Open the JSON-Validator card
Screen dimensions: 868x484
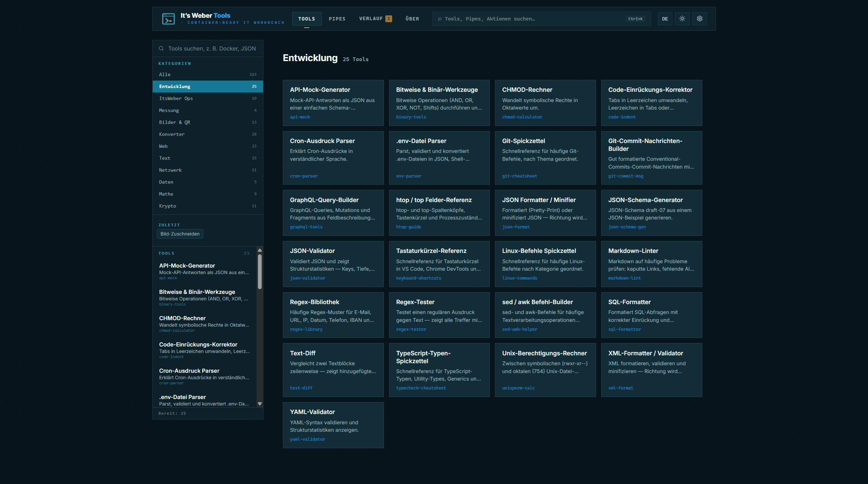click(x=333, y=264)
